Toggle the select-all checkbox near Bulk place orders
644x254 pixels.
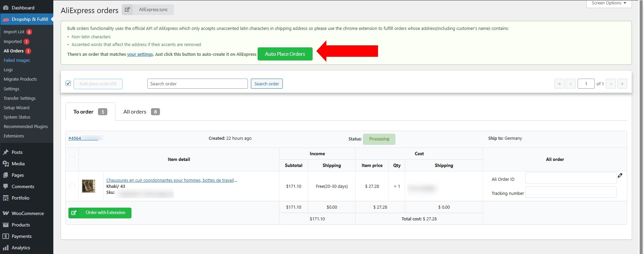tap(68, 83)
